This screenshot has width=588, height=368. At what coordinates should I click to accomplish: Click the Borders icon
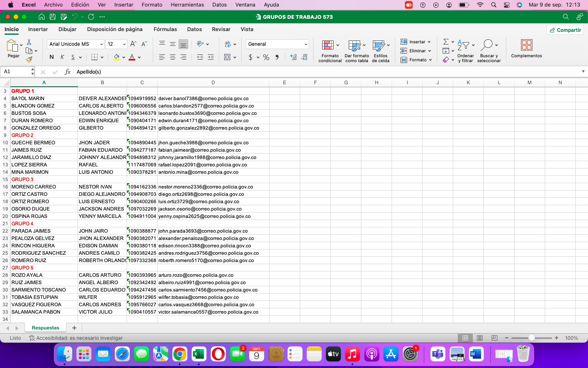[94, 57]
